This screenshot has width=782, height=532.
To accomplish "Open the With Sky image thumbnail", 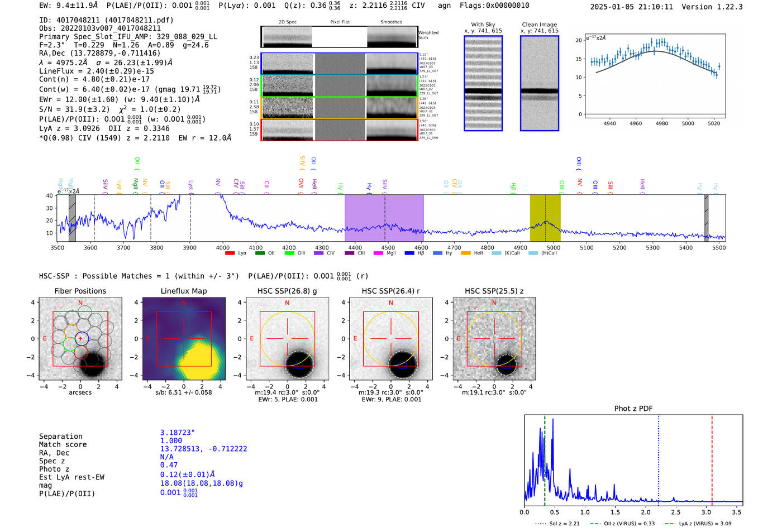I will click(483, 83).
